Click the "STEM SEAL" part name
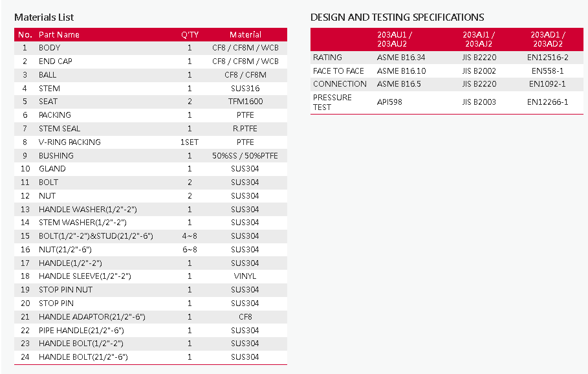 tap(60, 129)
